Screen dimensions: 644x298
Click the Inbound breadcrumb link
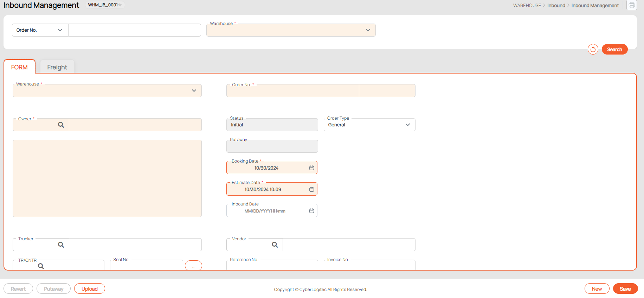pos(556,6)
